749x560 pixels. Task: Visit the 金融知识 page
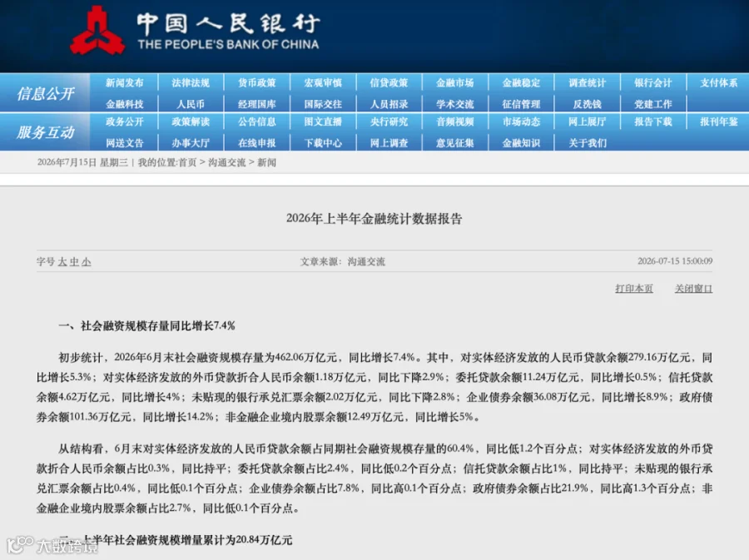(521, 143)
